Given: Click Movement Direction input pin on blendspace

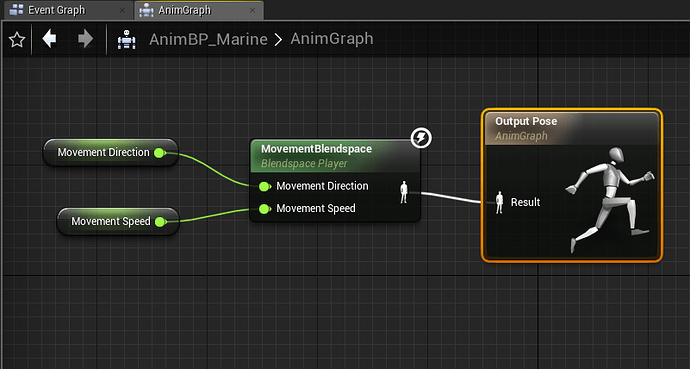Looking at the screenshot, I should tap(264, 186).
